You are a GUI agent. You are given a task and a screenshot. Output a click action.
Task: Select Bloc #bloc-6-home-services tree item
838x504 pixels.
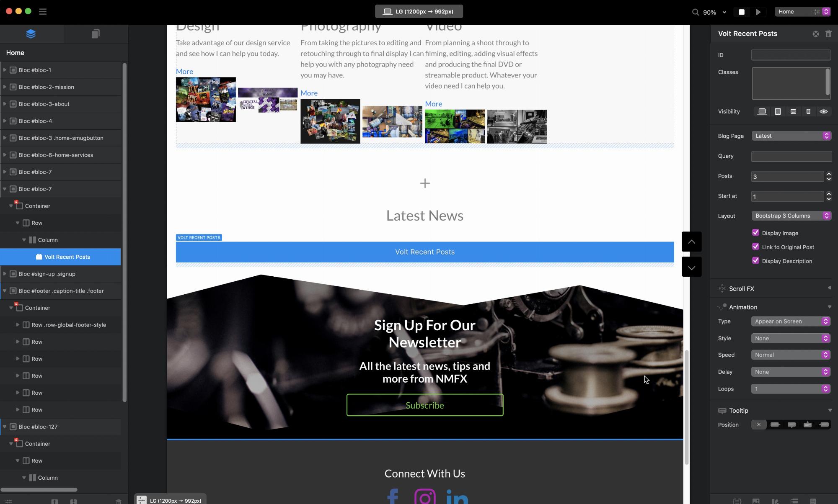click(x=56, y=154)
